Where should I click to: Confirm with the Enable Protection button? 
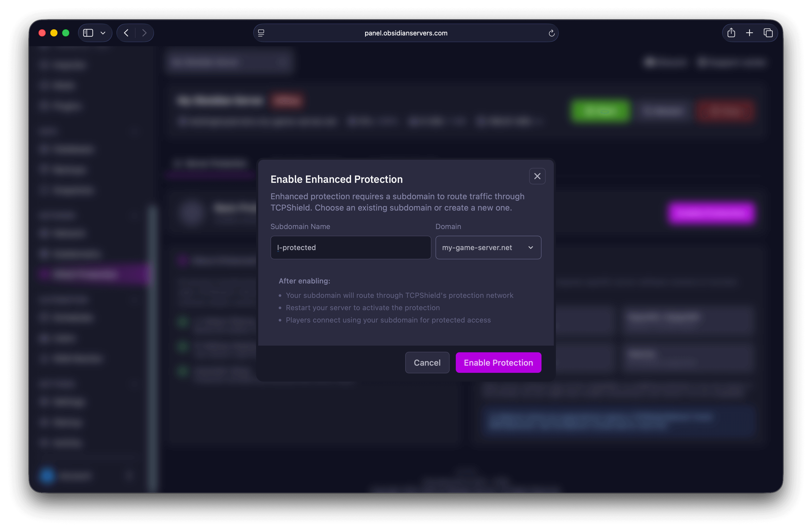[498, 362]
